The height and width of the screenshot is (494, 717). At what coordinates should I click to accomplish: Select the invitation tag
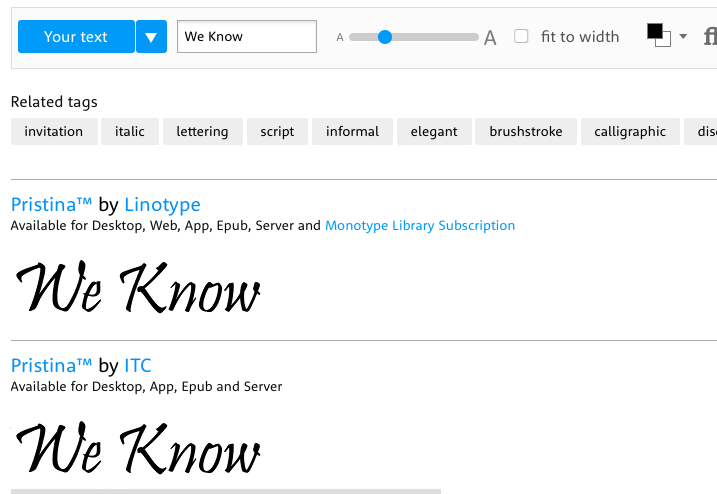[x=54, y=132]
